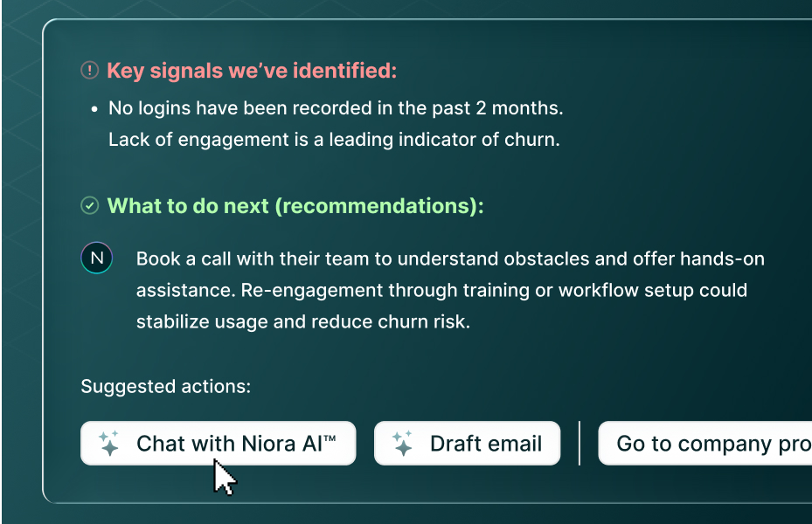
Task: Click the 'Lack of engagement' indicator text
Action: click(x=334, y=140)
